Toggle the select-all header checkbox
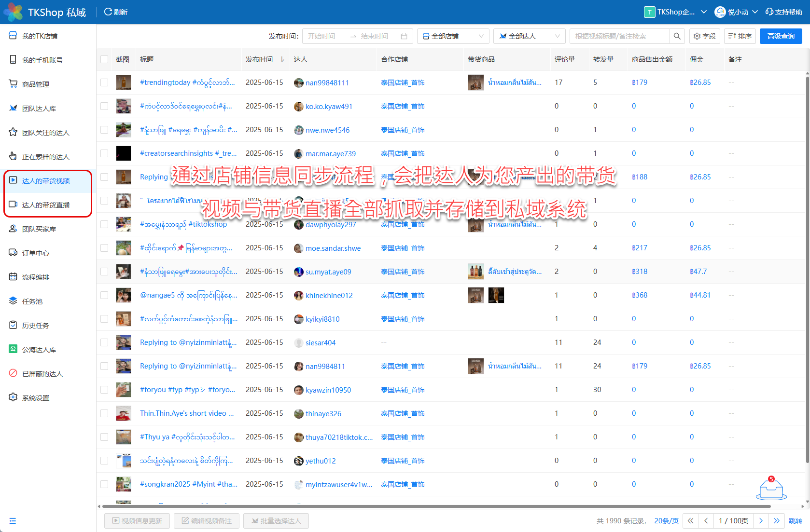This screenshot has height=532, width=810. [104, 59]
